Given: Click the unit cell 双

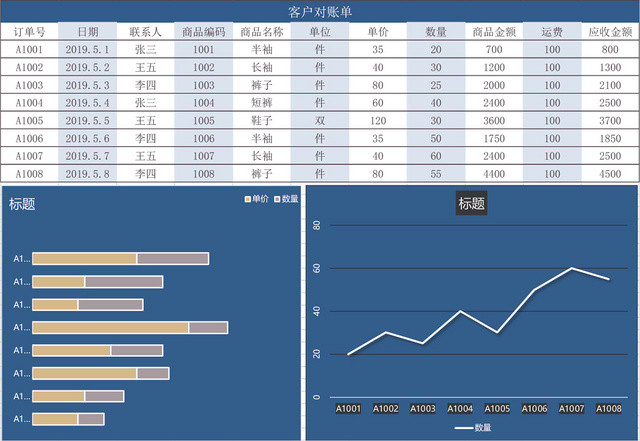Looking at the screenshot, I should (320, 120).
